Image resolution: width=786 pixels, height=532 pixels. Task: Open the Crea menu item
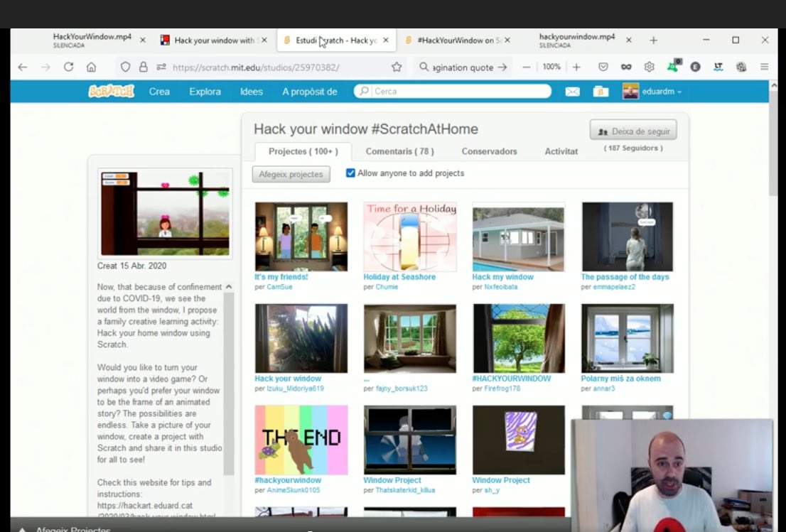point(159,92)
